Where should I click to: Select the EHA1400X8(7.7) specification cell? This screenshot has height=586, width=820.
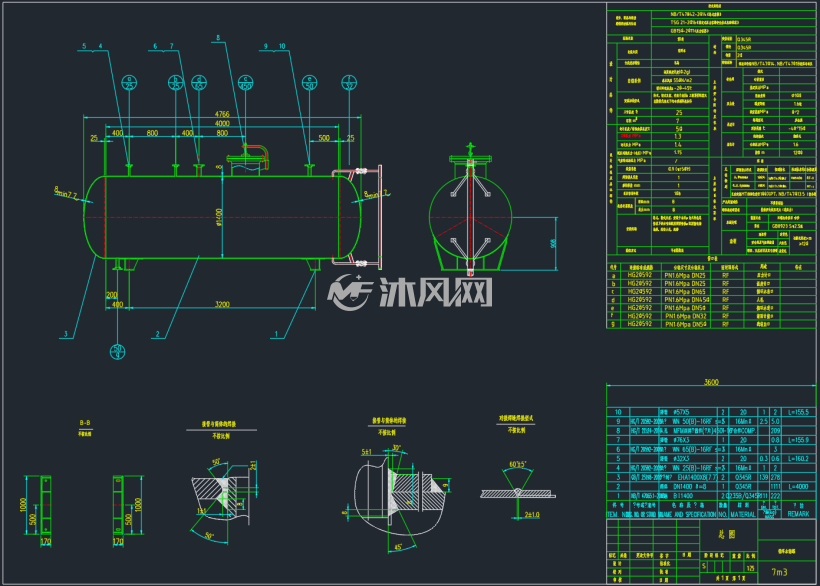coord(697,477)
